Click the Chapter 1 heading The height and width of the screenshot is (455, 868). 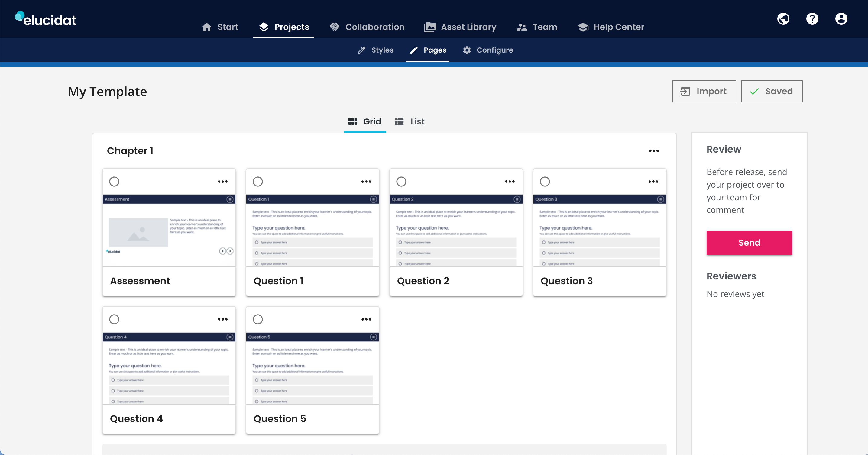(x=130, y=151)
